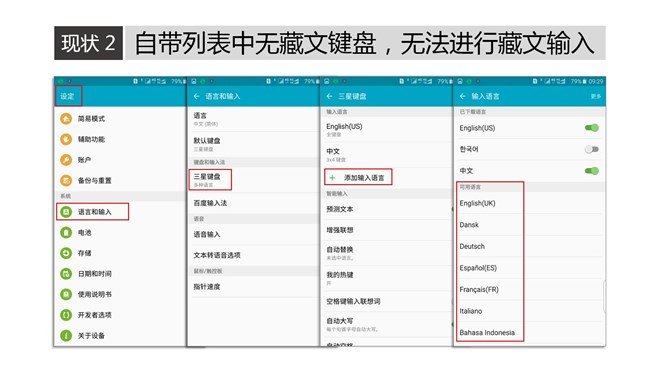Screen dimensions: 650x365
Task: Open 指针速度 pointer speed setting
Action: [253, 287]
